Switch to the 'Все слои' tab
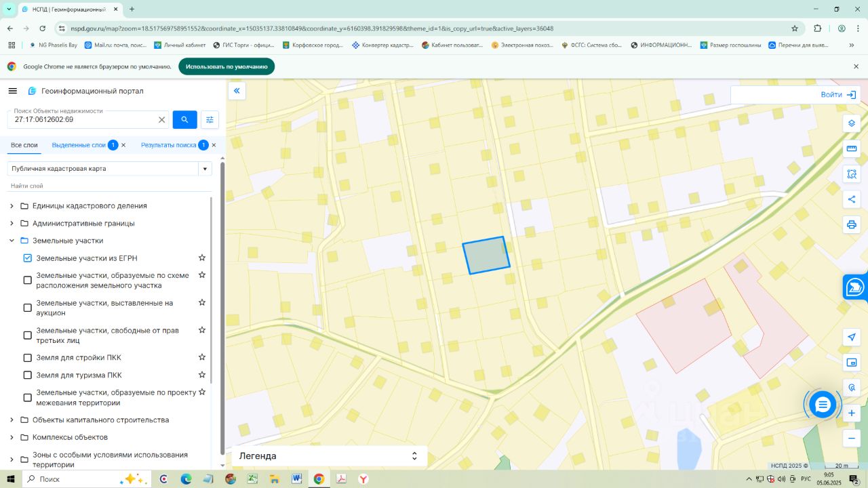This screenshot has height=488, width=868. tap(24, 145)
